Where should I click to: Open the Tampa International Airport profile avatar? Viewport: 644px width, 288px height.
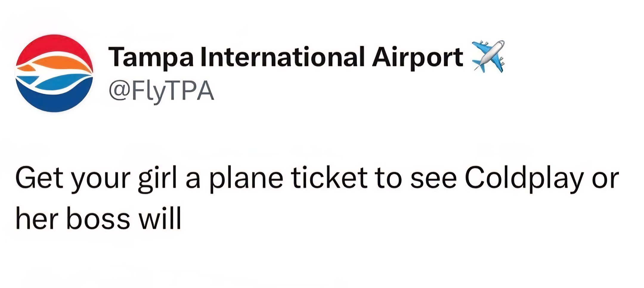pos(54,73)
